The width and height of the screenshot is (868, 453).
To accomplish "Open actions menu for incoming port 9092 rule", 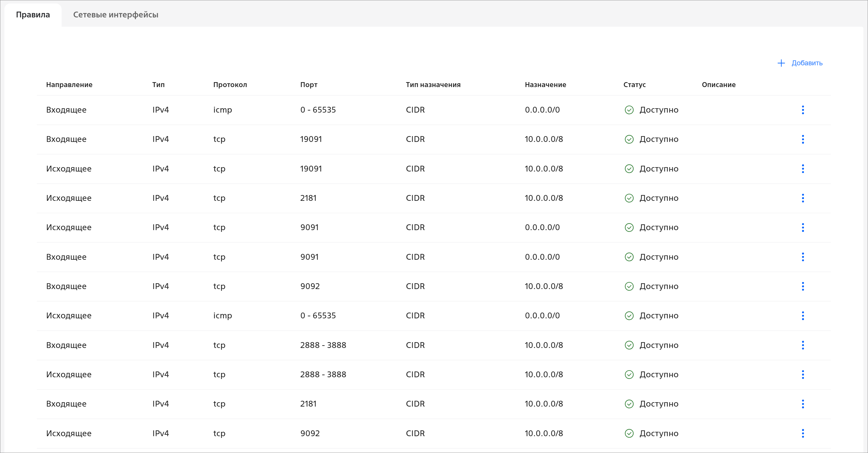I will tap(803, 286).
